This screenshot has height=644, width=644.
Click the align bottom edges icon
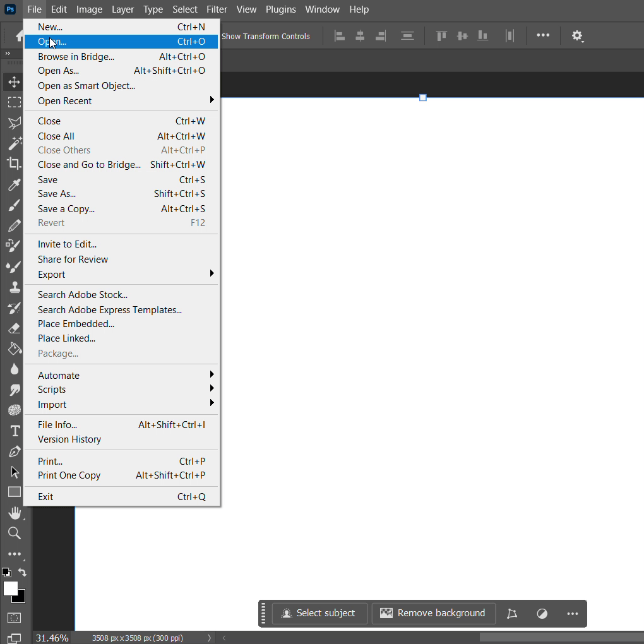(482, 36)
